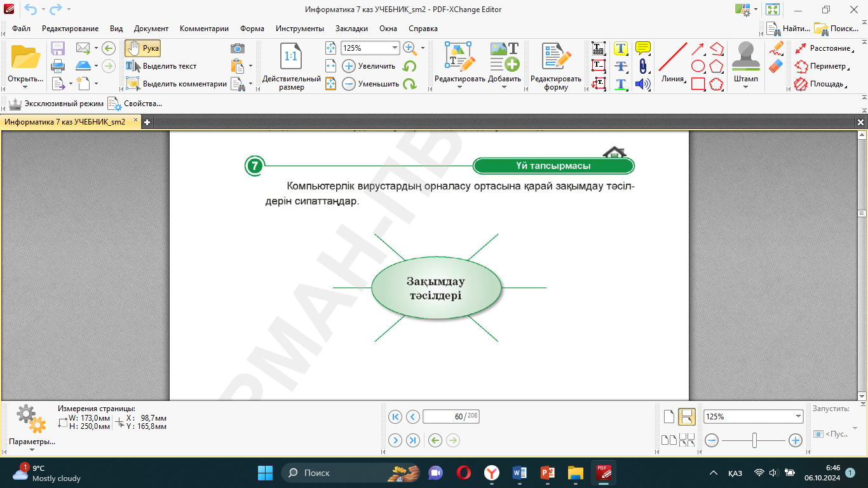Click the Увеличить zoom in button

(369, 66)
